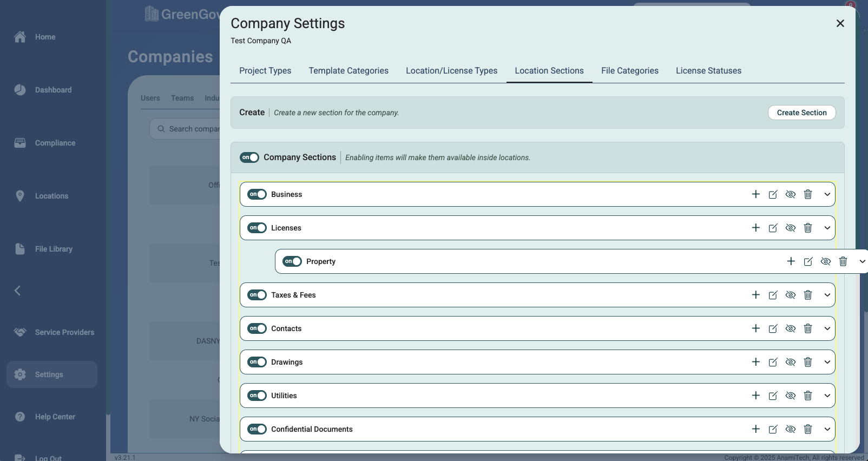Image resolution: width=868 pixels, height=461 pixels.
Task: Toggle off the Business section switch
Action: tap(257, 194)
